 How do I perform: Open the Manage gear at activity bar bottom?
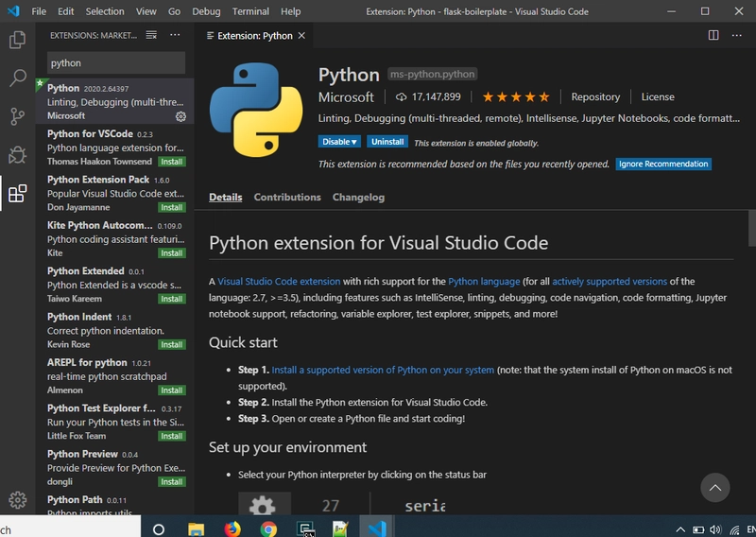point(17,500)
